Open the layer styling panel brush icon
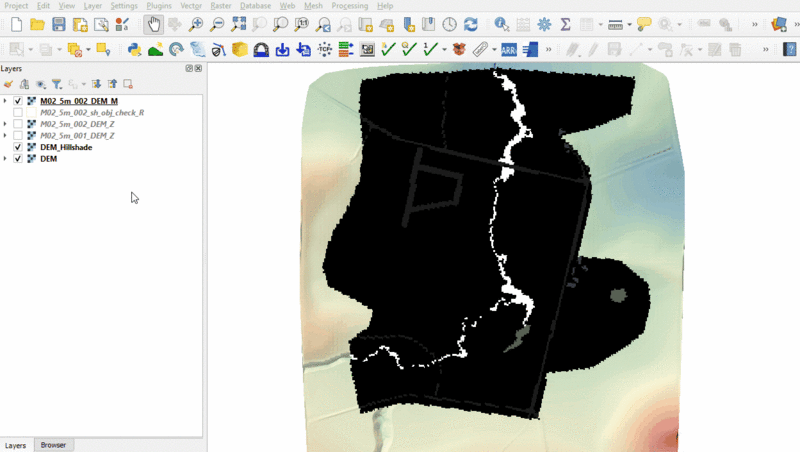Image resolution: width=800 pixels, height=452 pixels. click(x=8, y=84)
